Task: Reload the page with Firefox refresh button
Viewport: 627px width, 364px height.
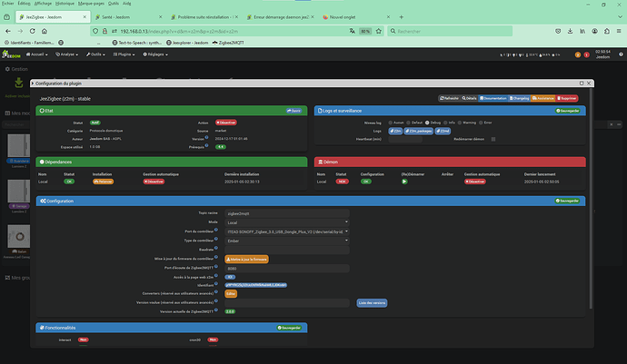Action: point(33,31)
